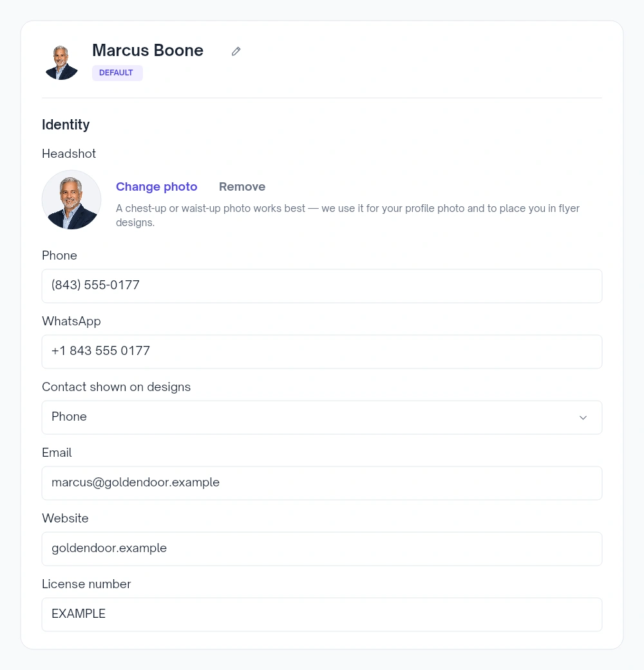Focus the WhatsApp number field
Viewport: 644px width, 670px height.
(x=322, y=352)
